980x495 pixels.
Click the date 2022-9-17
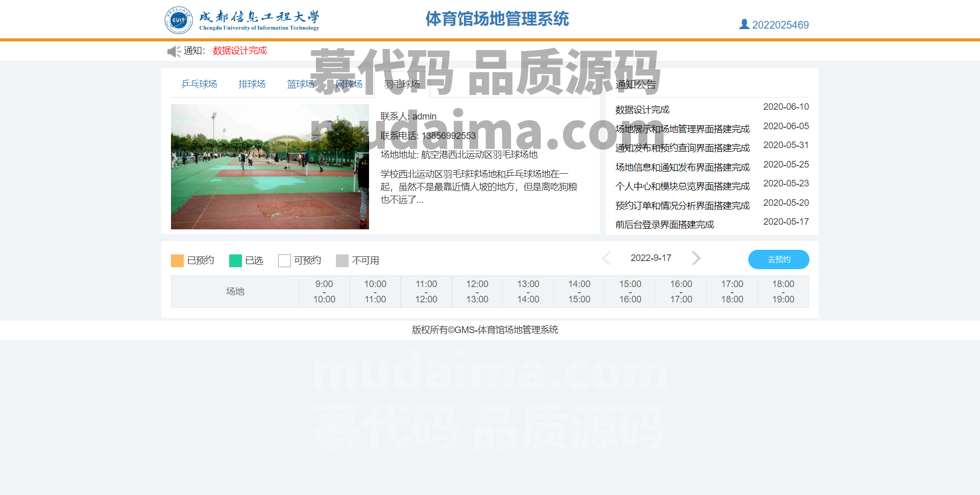coord(651,258)
